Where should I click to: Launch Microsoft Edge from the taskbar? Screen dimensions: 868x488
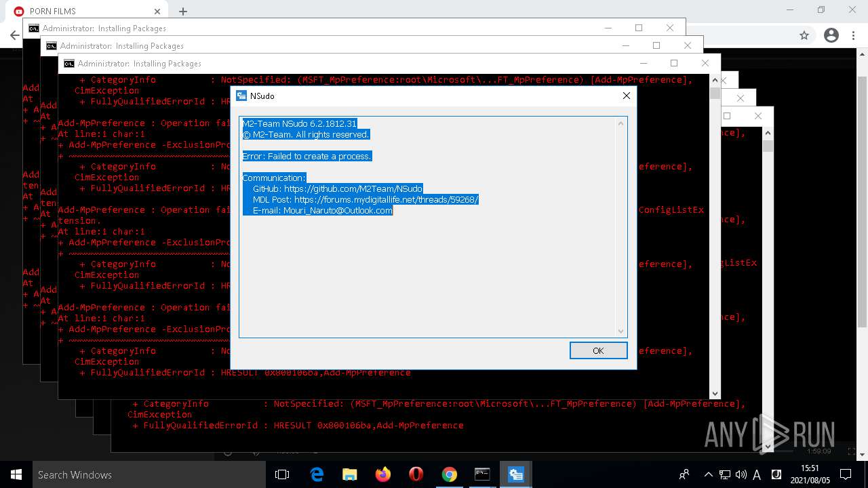pos(317,474)
